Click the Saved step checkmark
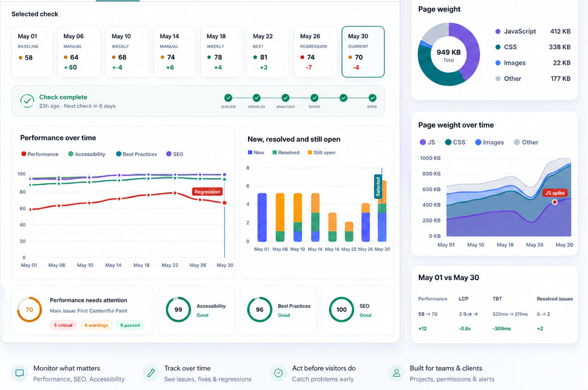The height and width of the screenshot is (390, 588). pyautogui.click(x=314, y=98)
